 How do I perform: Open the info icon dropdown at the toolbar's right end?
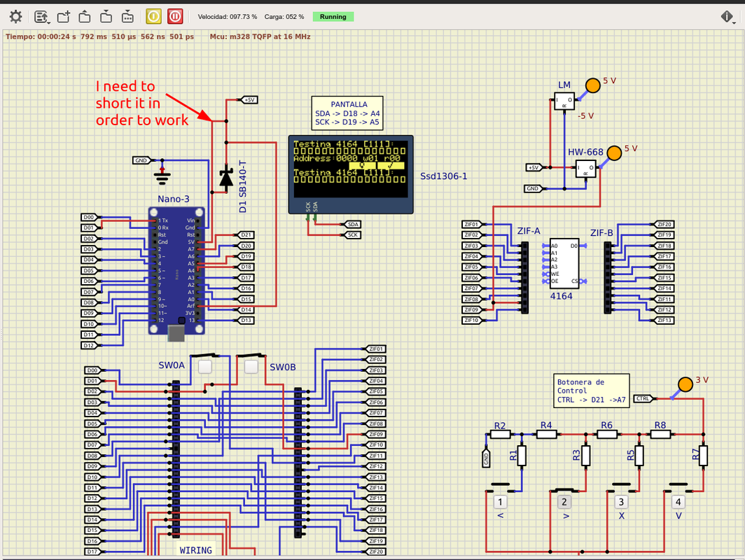728,17
